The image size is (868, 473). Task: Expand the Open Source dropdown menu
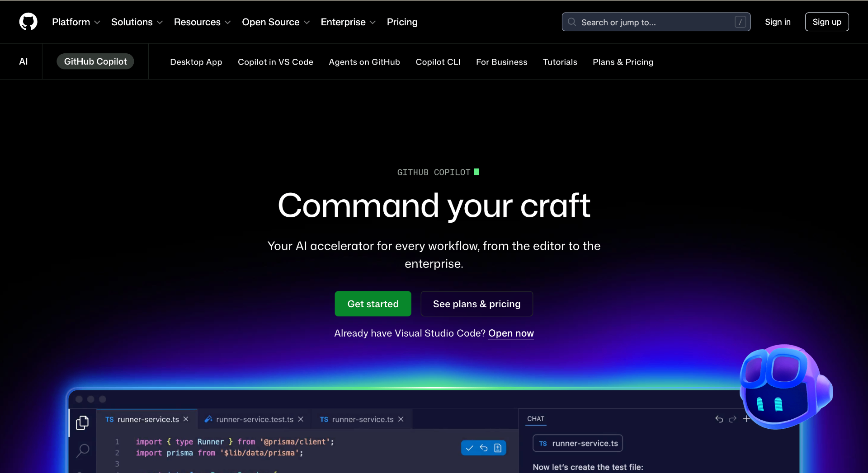(x=276, y=22)
